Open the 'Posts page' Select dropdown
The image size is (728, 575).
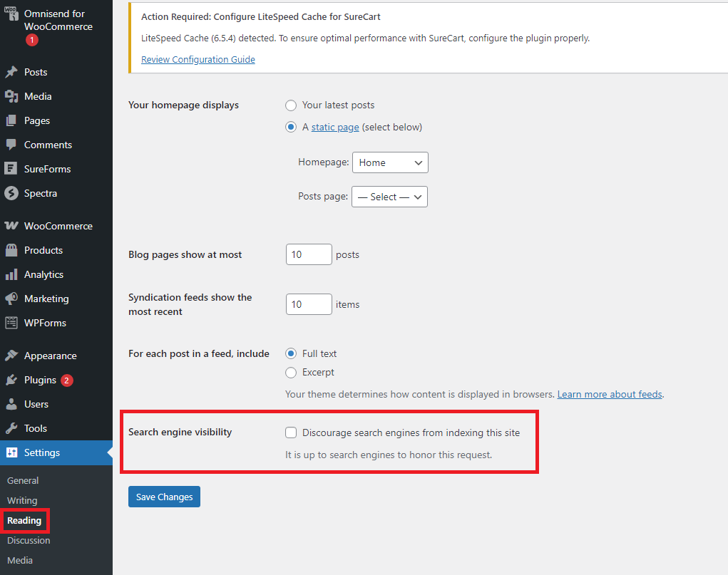point(389,197)
